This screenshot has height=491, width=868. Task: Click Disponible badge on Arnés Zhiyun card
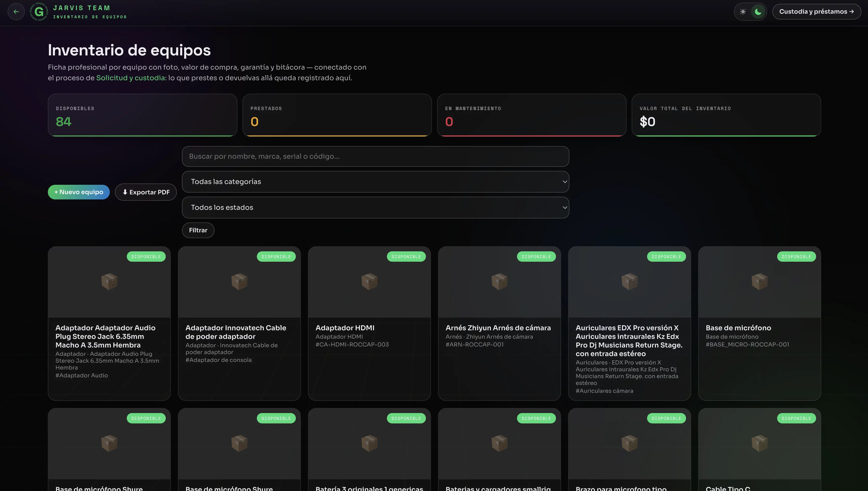coord(536,257)
